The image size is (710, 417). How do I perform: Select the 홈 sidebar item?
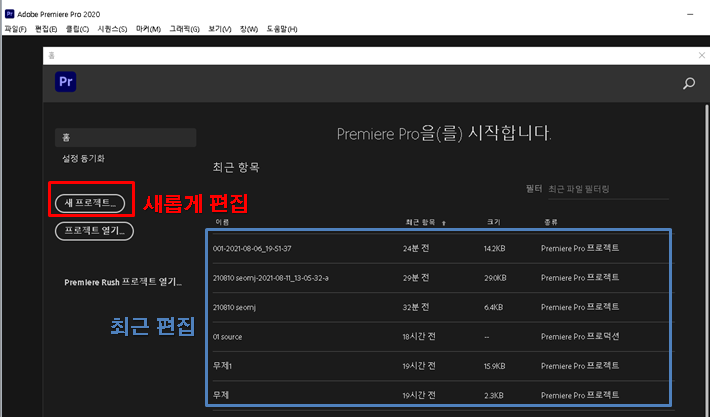pyautogui.click(x=125, y=137)
